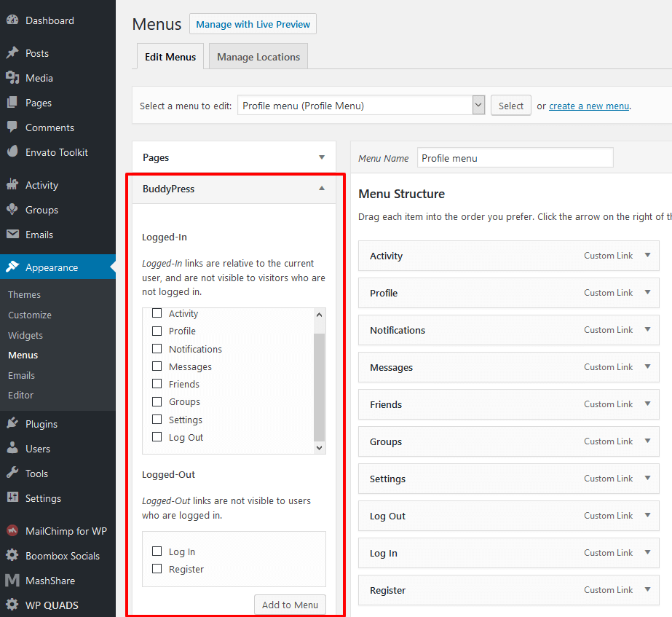Open Widgets in Appearance submenu
The height and width of the screenshot is (617, 672).
click(x=25, y=335)
